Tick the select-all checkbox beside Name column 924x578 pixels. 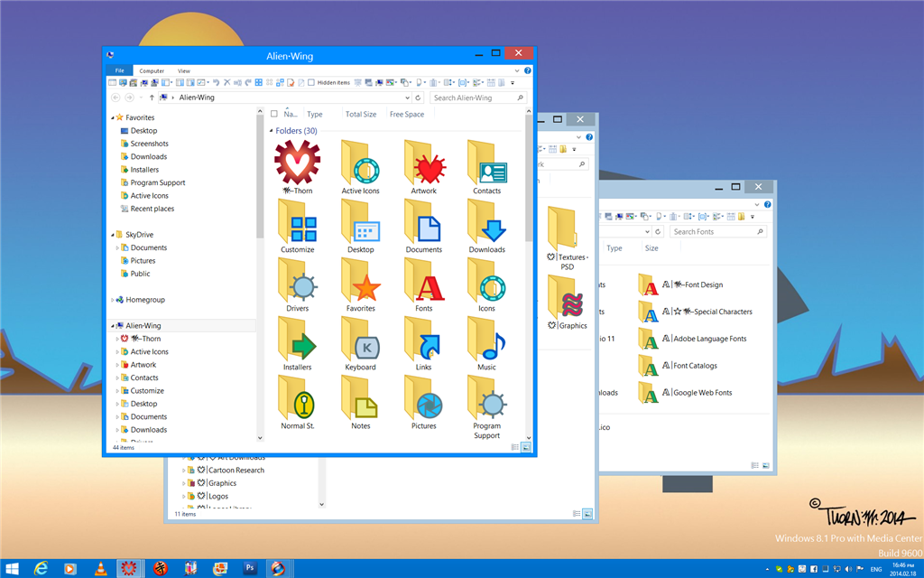click(274, 114)
